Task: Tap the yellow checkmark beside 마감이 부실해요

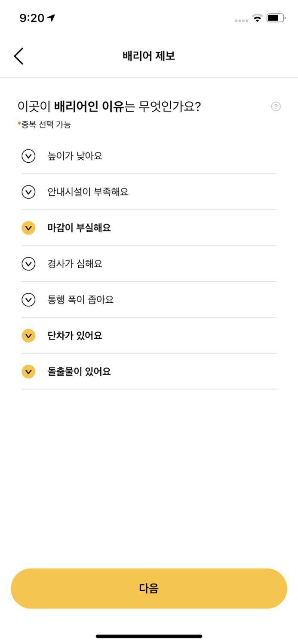Action: [28, 228]
